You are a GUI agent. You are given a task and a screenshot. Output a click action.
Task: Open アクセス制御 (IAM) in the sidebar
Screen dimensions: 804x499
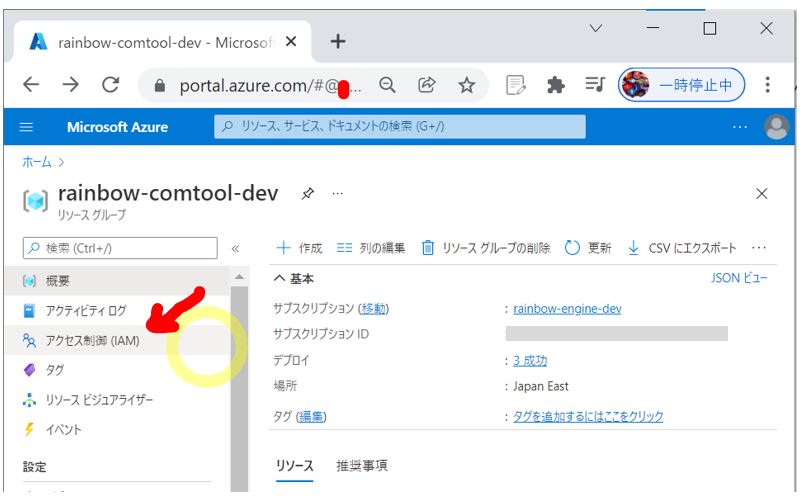(x=116, y=340)
